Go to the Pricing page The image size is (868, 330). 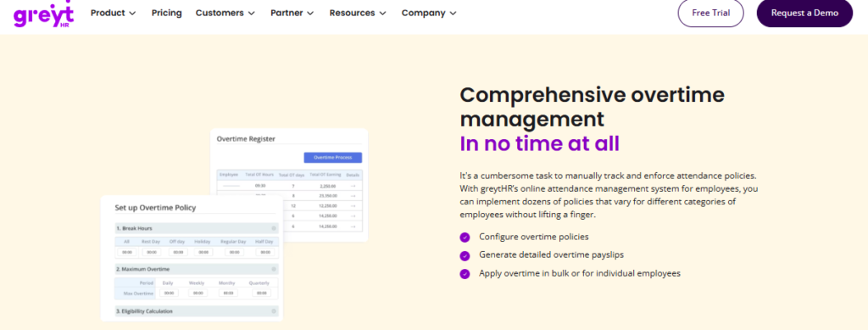coord(167,13)
